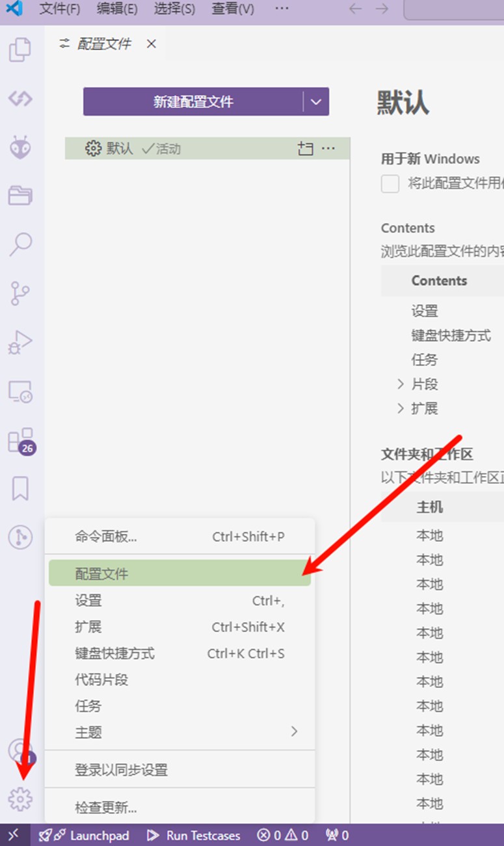Open the PlatformIO alien icon

(20, 147)
